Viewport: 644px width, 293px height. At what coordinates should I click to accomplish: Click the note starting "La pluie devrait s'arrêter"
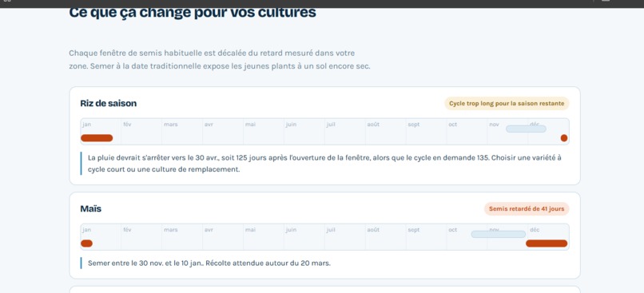324,164
